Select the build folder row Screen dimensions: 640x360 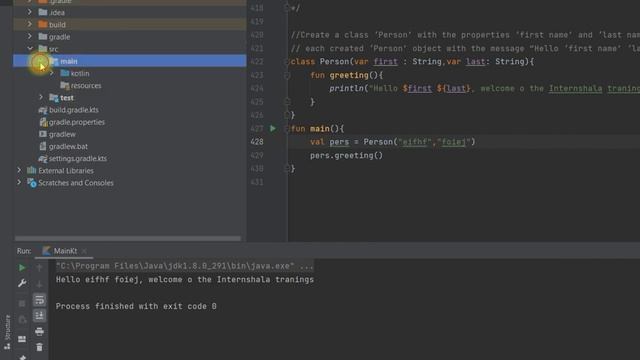pos(130,24)
